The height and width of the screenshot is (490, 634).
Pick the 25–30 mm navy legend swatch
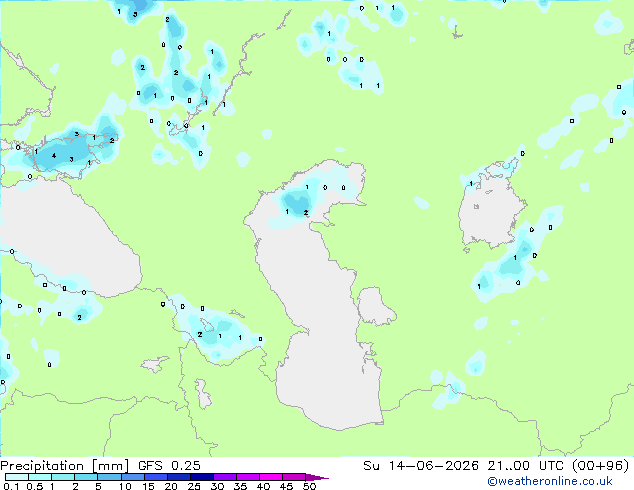pyautogui.click(x=201, y=477)
